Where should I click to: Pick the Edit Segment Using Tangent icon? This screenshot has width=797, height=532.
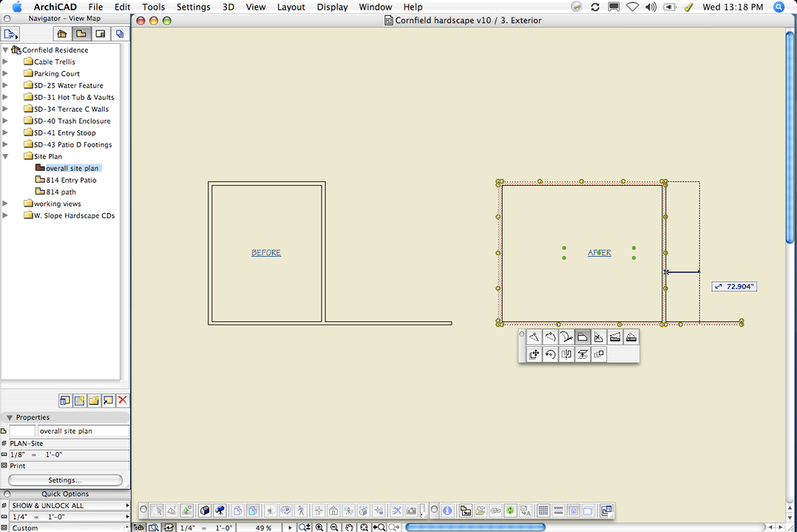click(x=566, y=337)
